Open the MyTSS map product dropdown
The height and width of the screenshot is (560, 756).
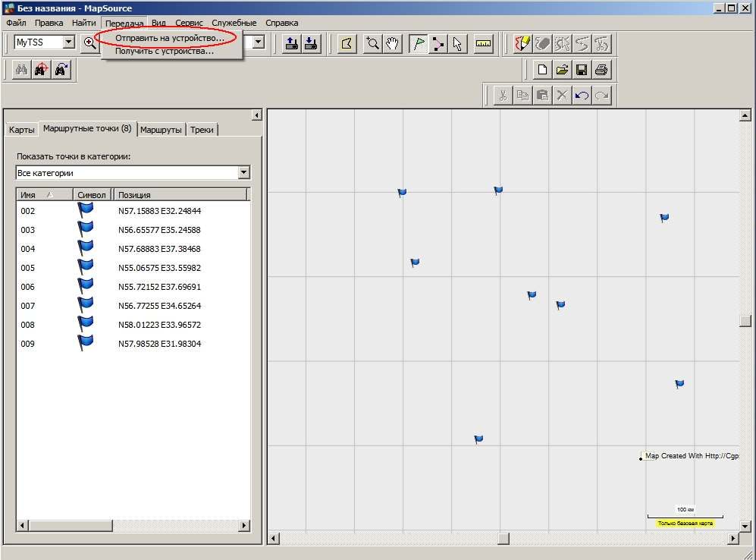pos(69,42)
